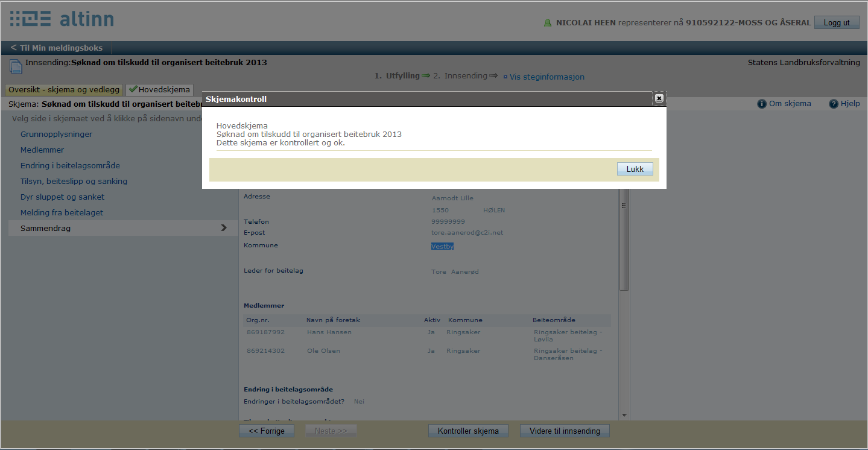Click the Nei answer under Endring i beitelagsområde
The width and height of the screenshot is (868, 450).
tap(359, 401)
